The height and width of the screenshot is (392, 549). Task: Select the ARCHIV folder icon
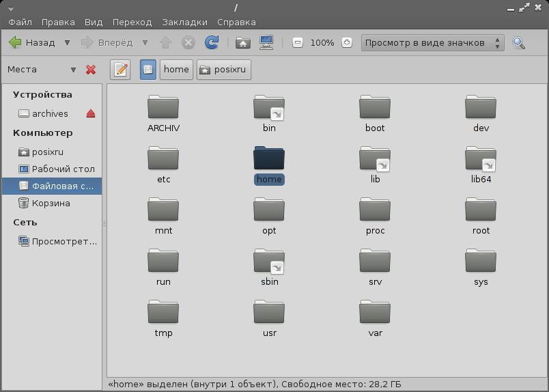(x=163, y=107)
